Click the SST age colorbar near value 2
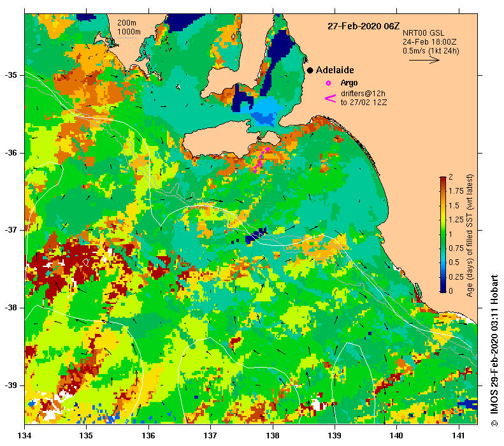 coord(443,178)
